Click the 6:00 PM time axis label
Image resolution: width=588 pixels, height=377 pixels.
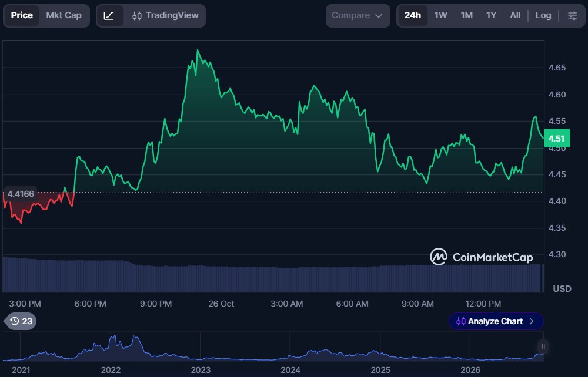[90, 304]
